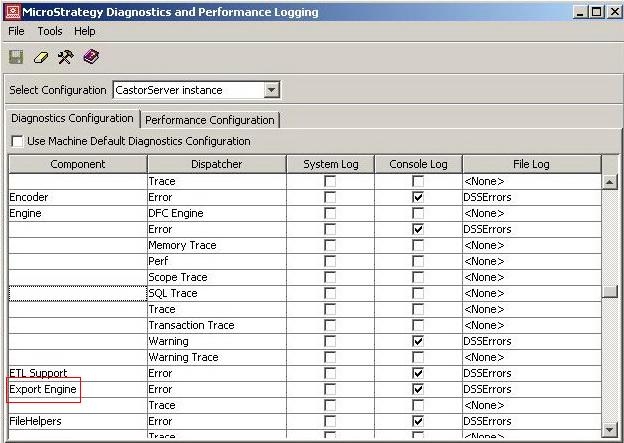This screenshot has height=443, width=624.
Task: Uncheck Console Log for Encoder Error
Action: pyautogui.click(x=418, y=198)
